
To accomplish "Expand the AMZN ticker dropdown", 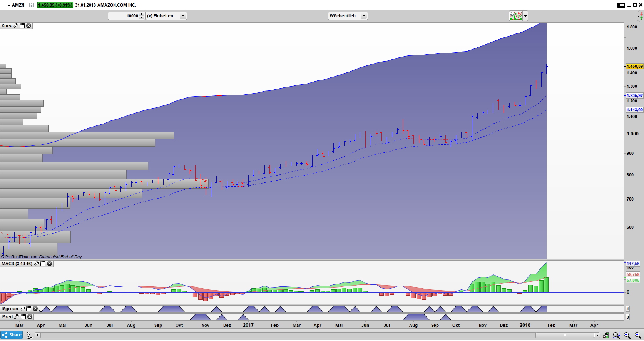I will coord(9,5).
